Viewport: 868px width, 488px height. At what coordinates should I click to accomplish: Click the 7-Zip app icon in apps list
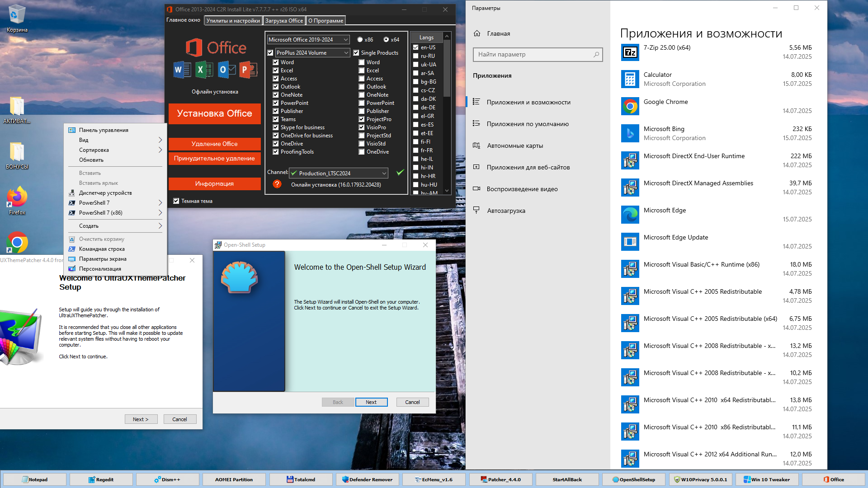click(x=630, y=52)
